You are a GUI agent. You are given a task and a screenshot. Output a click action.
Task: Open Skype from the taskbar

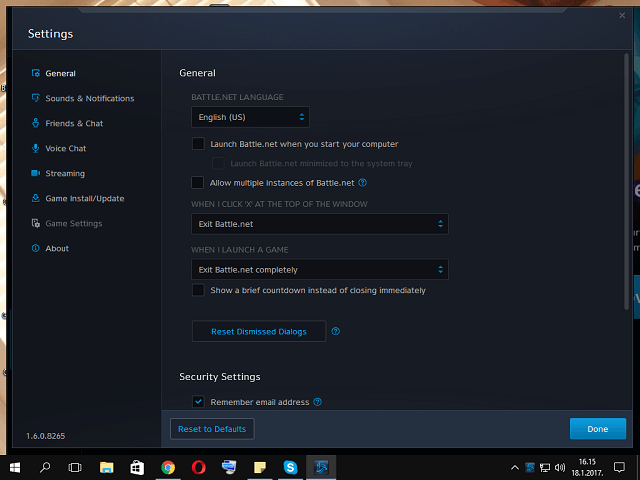290,467
